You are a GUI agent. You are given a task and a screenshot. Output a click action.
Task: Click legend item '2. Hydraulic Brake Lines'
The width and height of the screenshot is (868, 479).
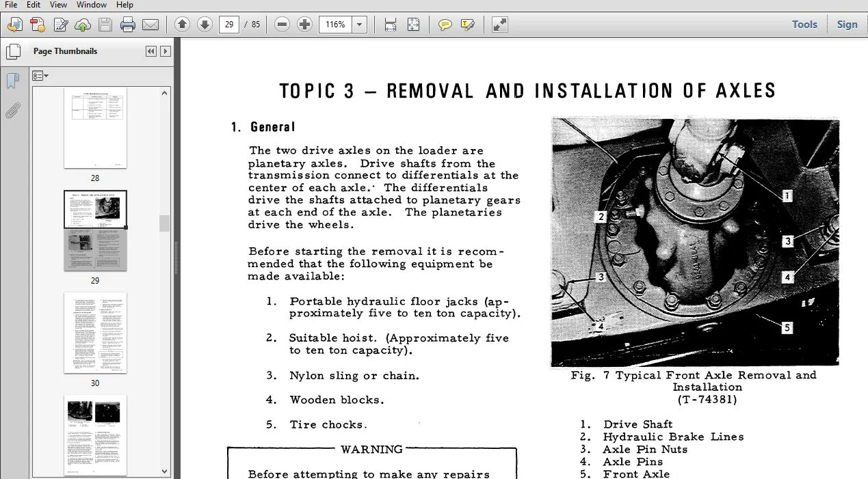661,437
